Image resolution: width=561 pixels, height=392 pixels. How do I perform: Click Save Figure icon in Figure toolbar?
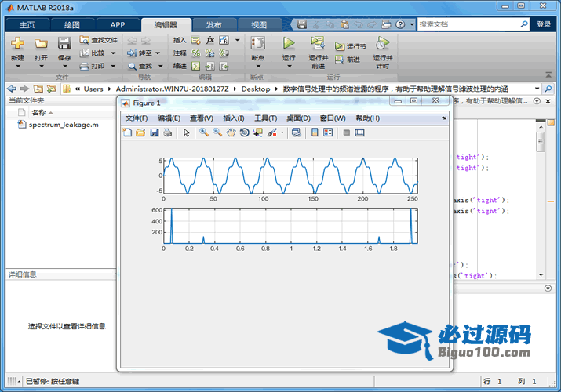point(155,132)
